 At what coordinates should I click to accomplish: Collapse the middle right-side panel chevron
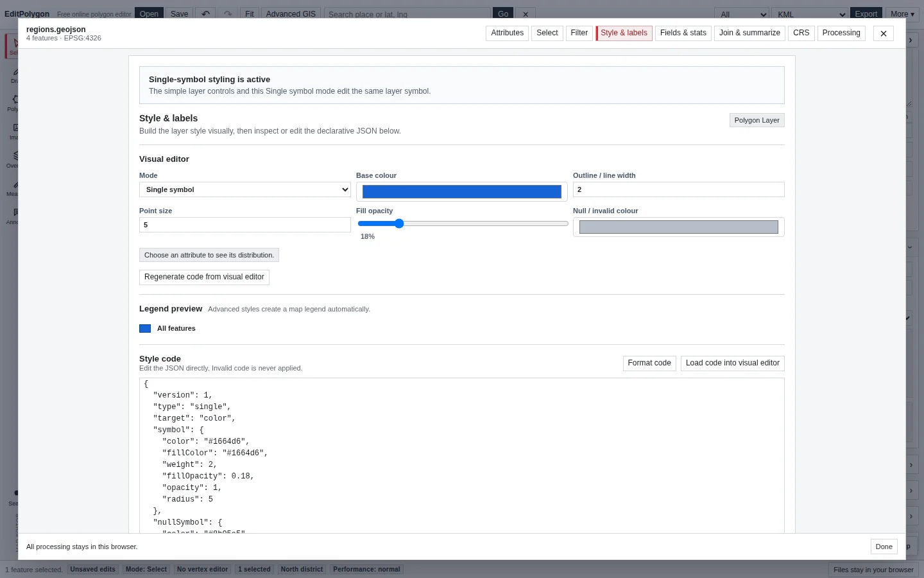tap(911, 247)
